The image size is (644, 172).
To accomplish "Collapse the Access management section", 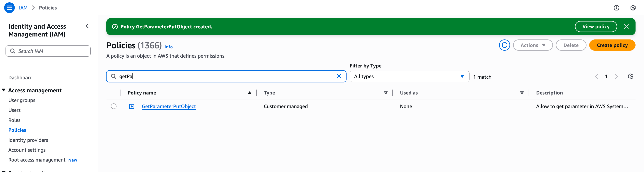I will point(4,90).
